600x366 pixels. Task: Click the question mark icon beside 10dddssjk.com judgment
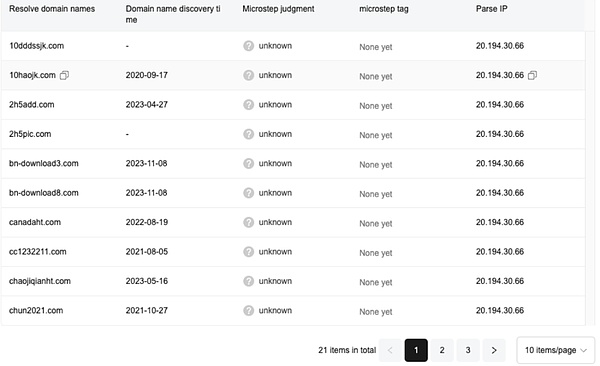pyautogui.click(x=248, y=46)
